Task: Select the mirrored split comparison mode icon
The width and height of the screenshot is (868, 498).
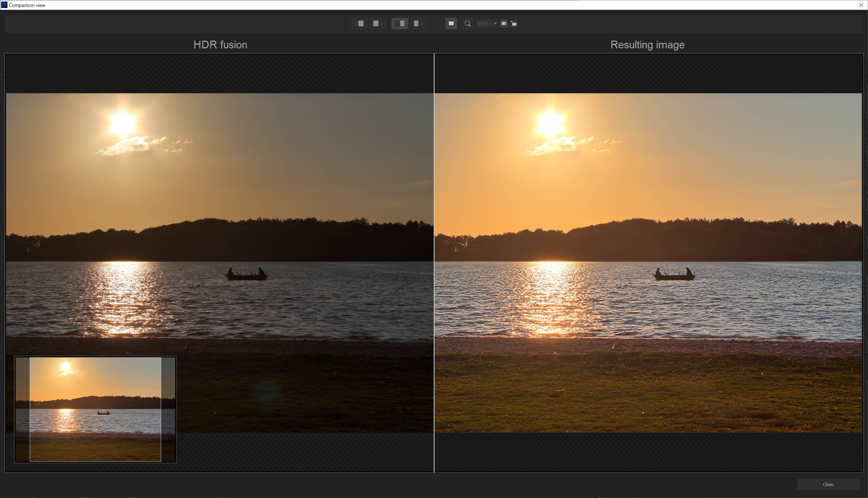Action: (x=419, y=23)
